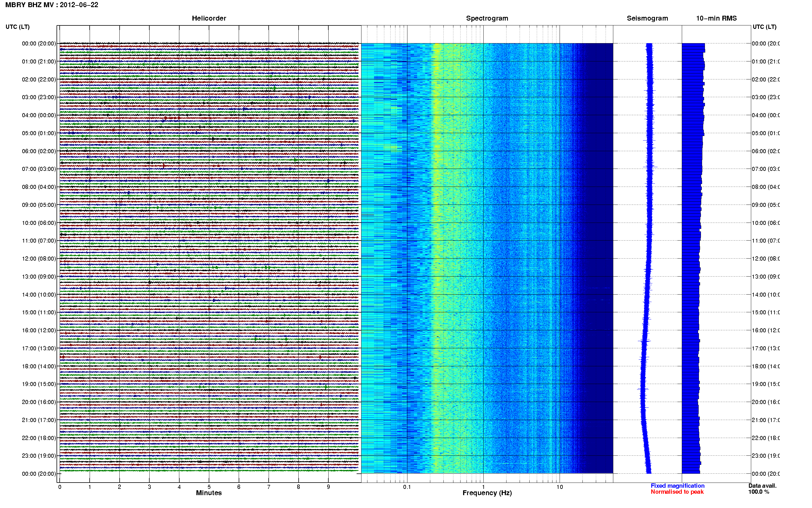The image size is (812, 508).
Task: Click the left time label '17:00 (13:00)'
Action: [x=39, y=348]
